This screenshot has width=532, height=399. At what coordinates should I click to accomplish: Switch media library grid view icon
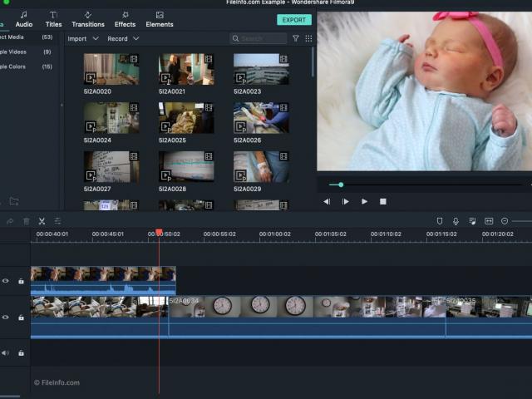click(308, 39)
